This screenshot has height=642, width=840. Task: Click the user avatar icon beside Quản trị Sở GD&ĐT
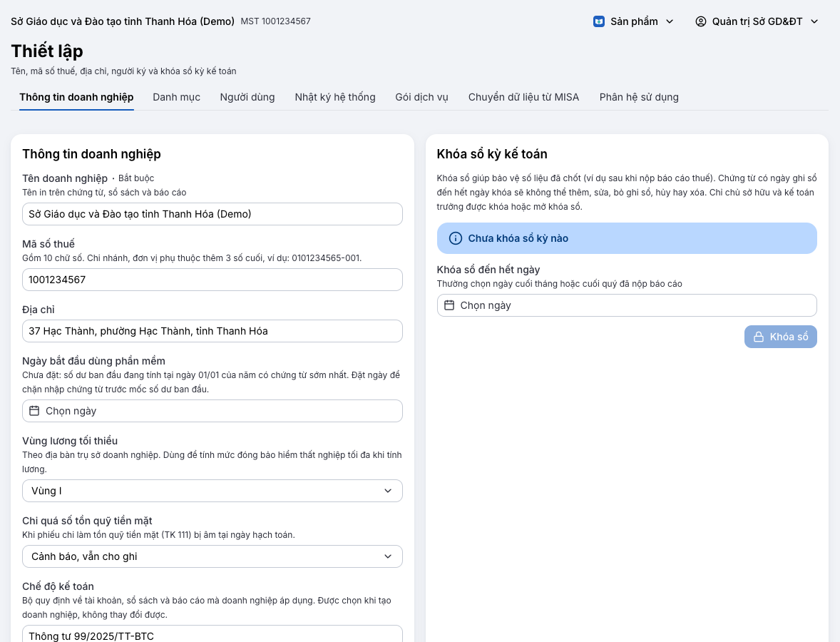[701, 21]
